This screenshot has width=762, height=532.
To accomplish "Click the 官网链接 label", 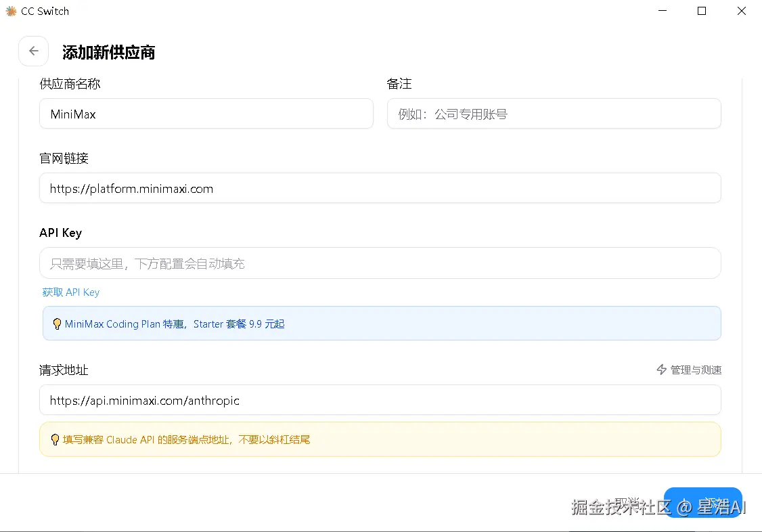I will [x=64, y=158].
